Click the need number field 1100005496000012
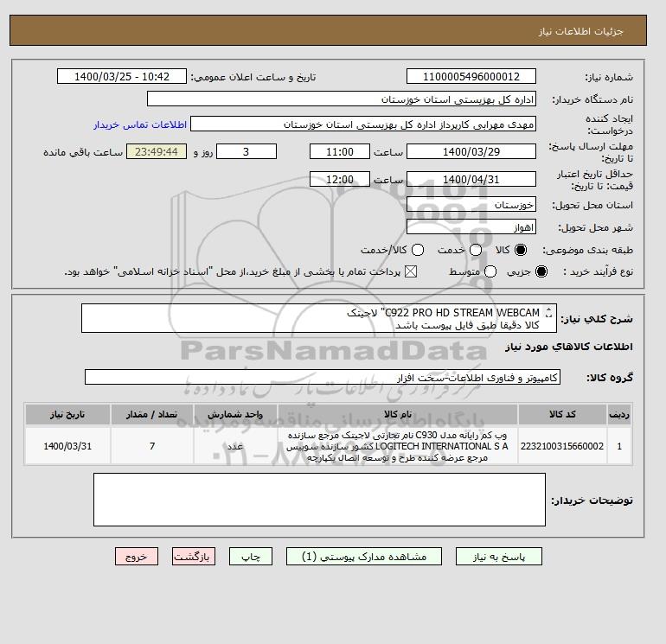666x644 pixels. tap(471, 76)
